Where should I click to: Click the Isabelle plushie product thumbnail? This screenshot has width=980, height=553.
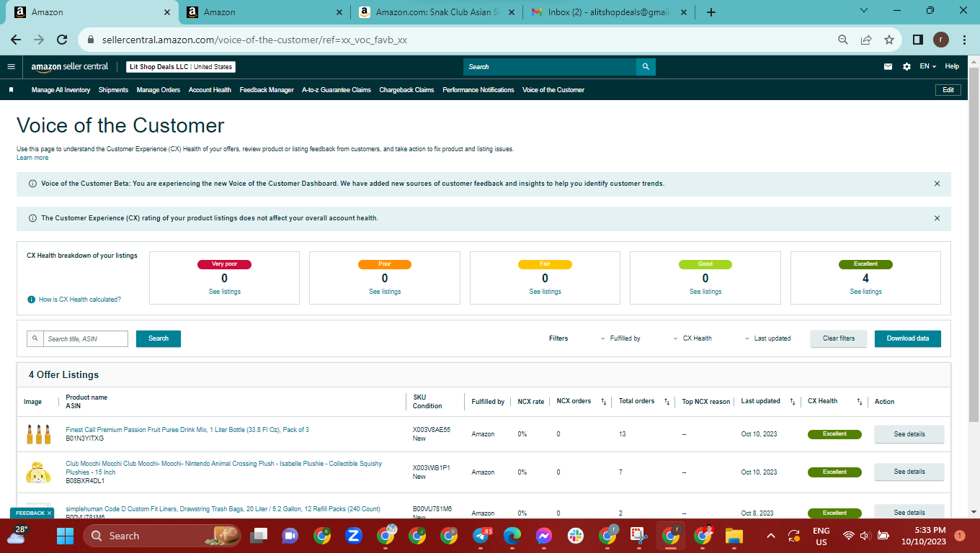pyautogui.click(x=38, y=472)
